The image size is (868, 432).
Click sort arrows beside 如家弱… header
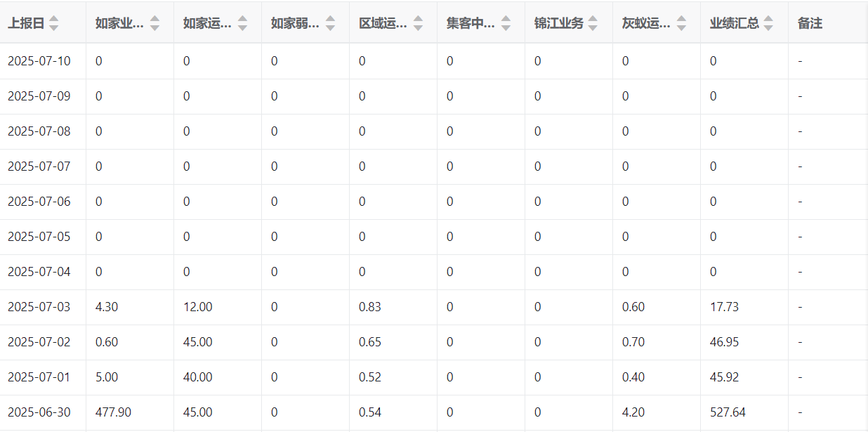[x=331, y=23]
